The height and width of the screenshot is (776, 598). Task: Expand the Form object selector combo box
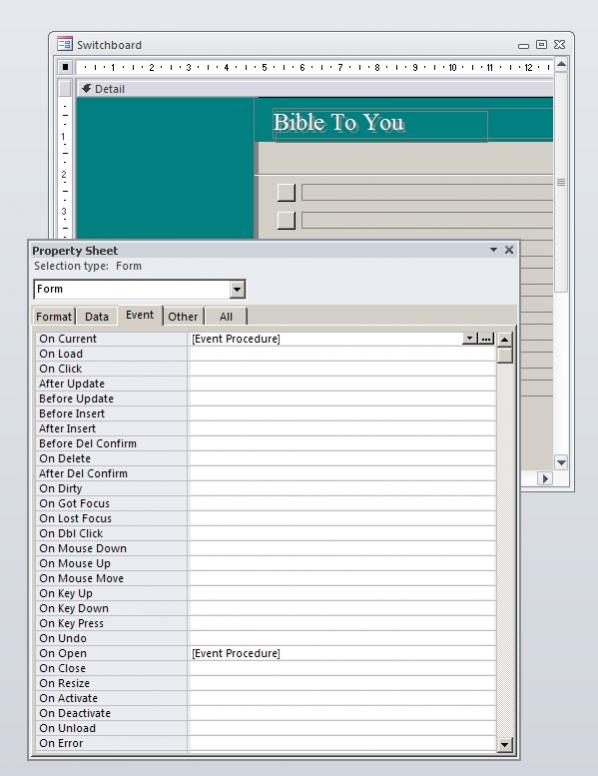[237, 289]
